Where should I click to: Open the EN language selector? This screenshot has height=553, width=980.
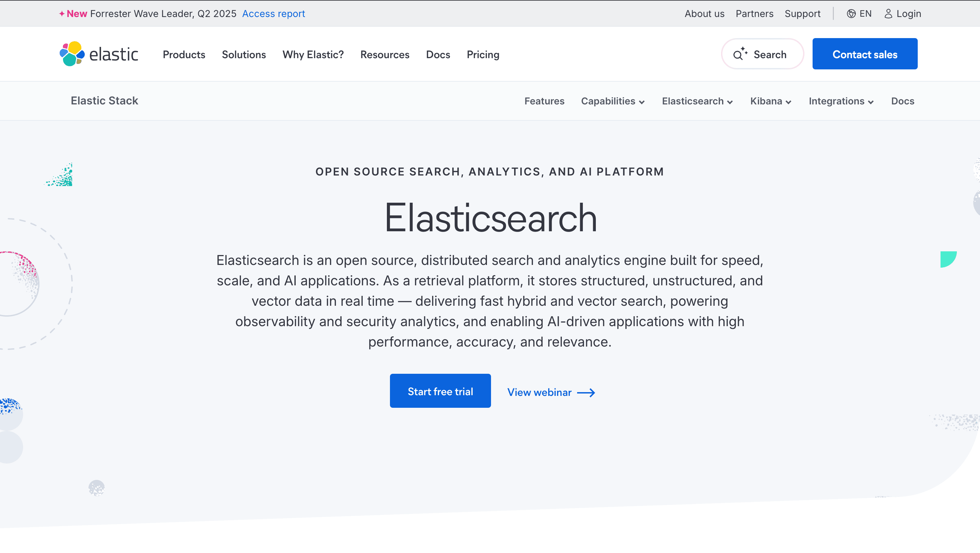click(x=859, y=14)
